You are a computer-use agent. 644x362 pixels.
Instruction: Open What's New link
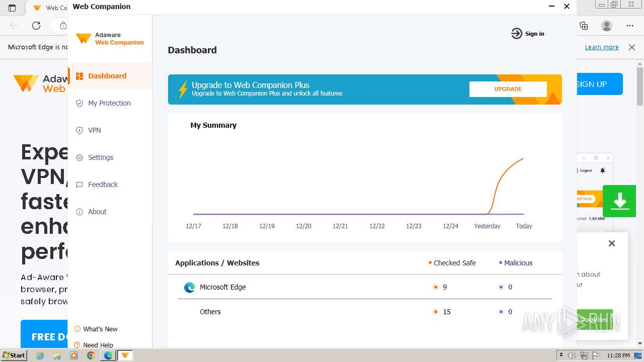click(100, 329)
